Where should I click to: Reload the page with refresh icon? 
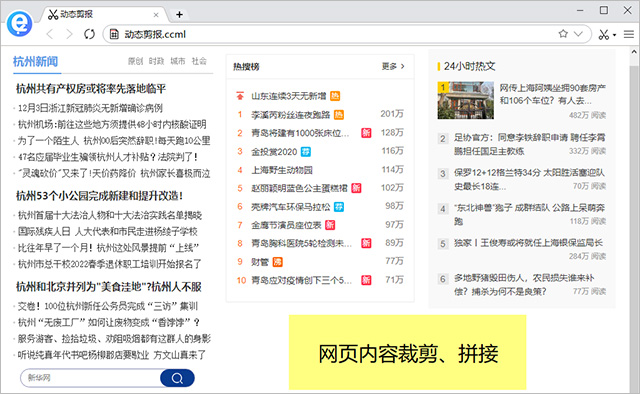pos(89,34)
